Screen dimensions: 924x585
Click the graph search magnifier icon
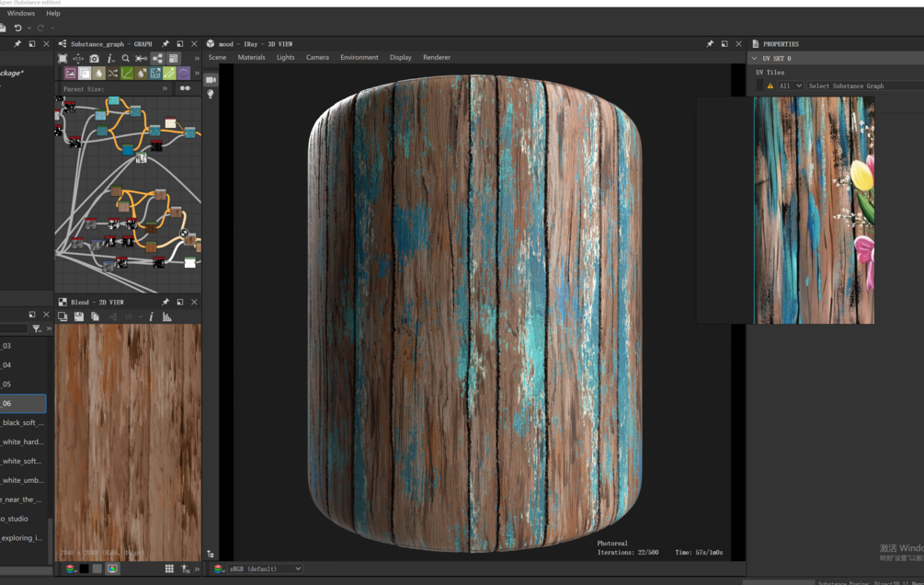pyautogui.click(x=126, y=59)
